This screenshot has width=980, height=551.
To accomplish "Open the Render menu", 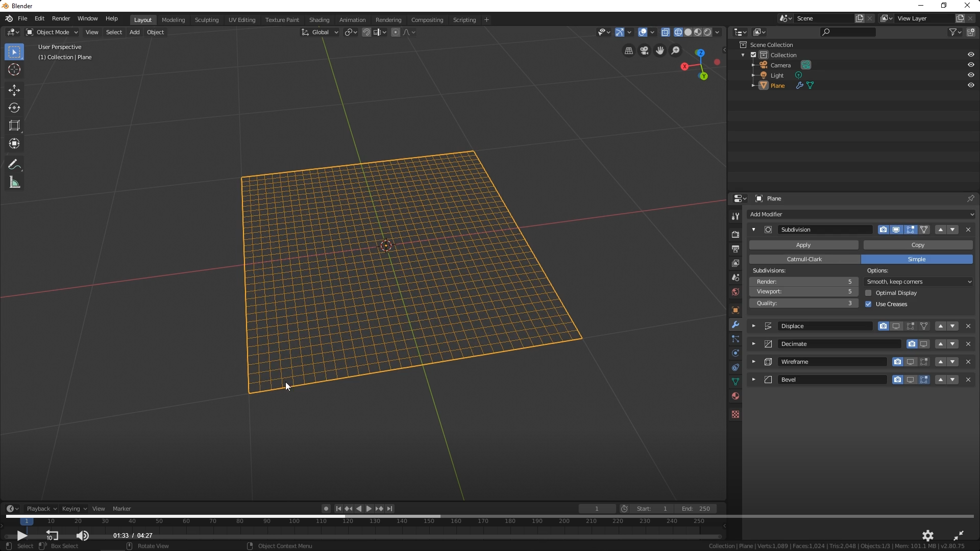I will point(61,18).
